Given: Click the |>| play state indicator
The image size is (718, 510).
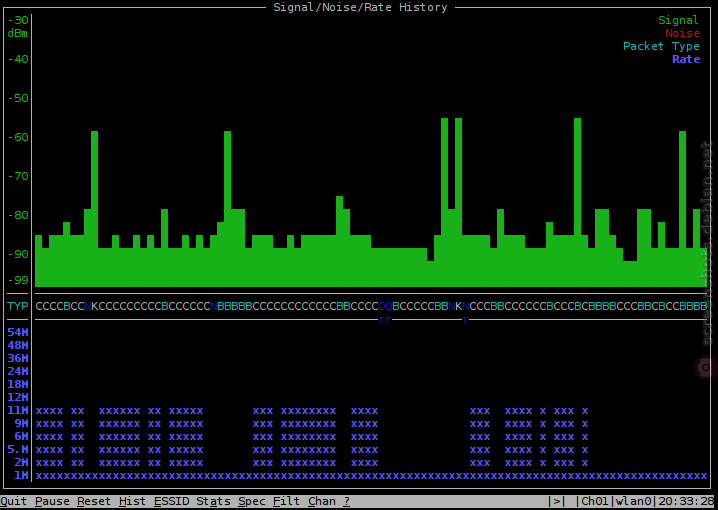Looking at the screenshot, I should click(x=556, y=501).
